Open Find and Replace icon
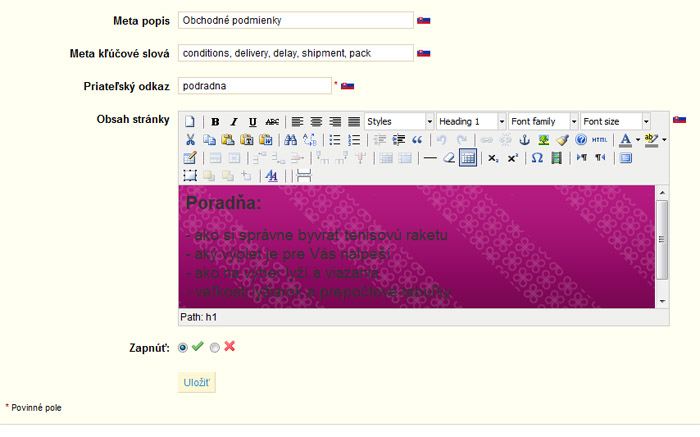This screenshot has height=437, width=700. click(x=309, y=140)
